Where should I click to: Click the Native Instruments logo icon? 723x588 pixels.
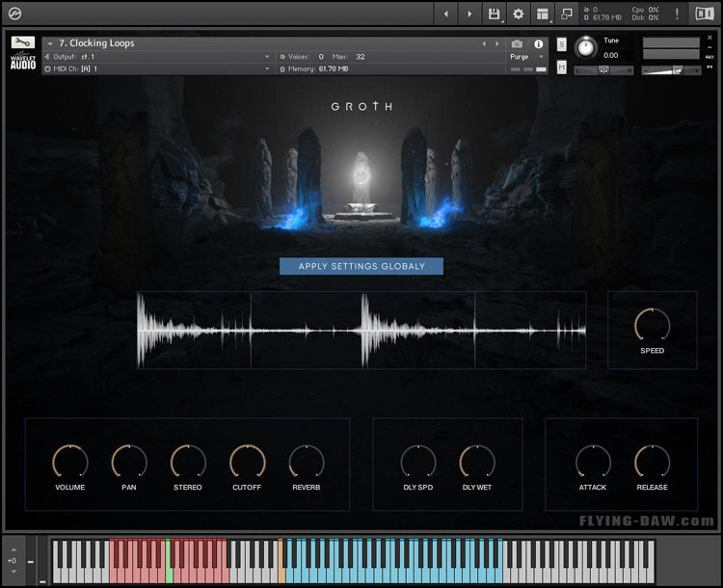705,13
